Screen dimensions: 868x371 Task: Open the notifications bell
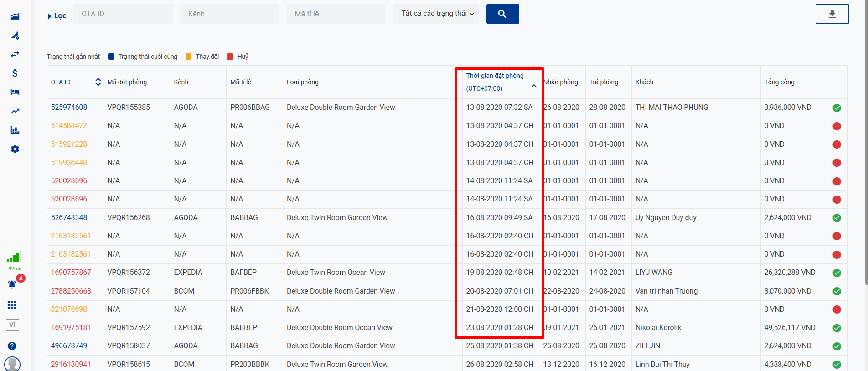tap(12, 284)
